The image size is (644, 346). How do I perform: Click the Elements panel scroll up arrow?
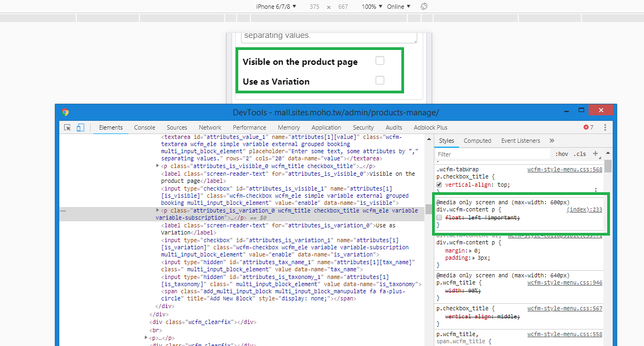tap(429, 139)
